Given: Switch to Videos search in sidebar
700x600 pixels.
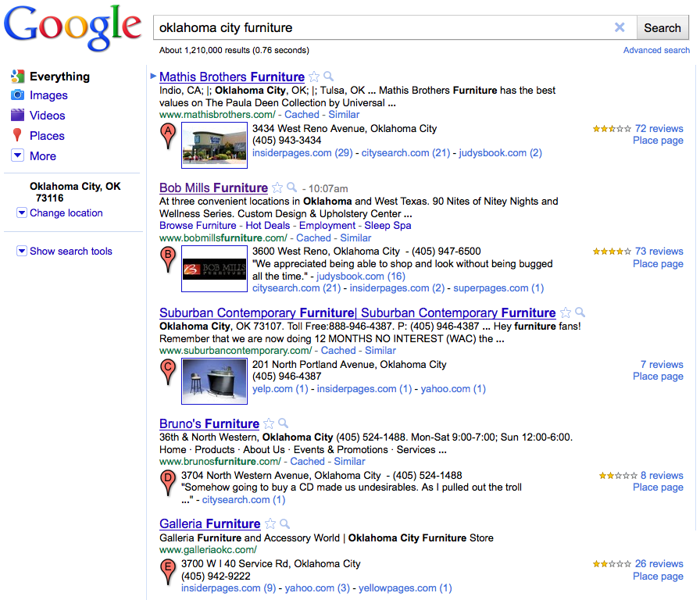Looking at the screenshot, I should coord(47,116).
